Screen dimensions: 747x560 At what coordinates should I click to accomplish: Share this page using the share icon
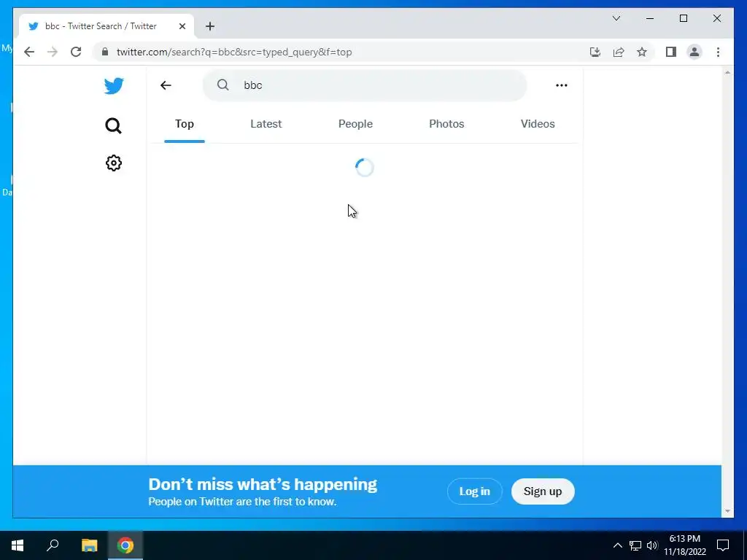coord(619,52)
